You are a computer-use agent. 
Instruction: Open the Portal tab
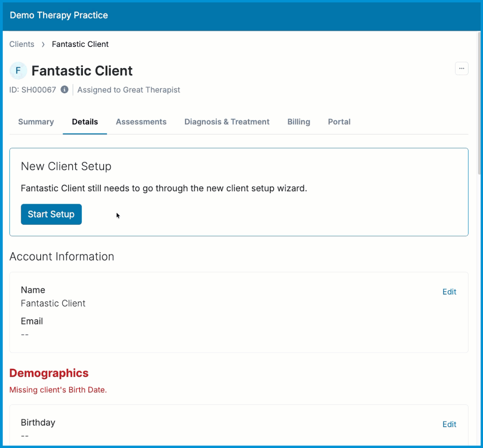tap(339, 122)
